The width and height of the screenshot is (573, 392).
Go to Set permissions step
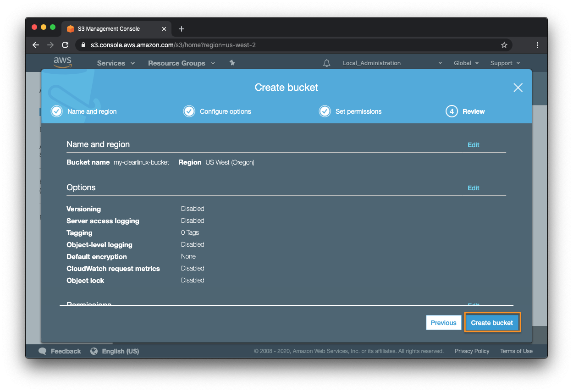point(358,111)
